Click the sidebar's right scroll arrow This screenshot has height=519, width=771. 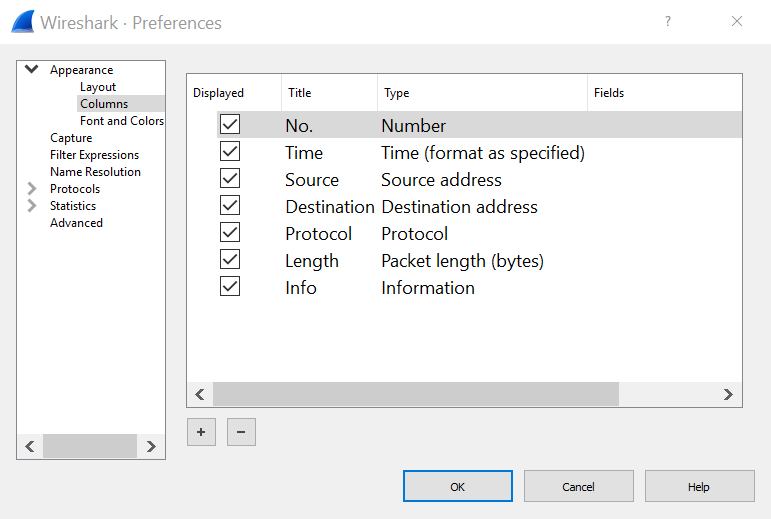click(x=151, y=446)
